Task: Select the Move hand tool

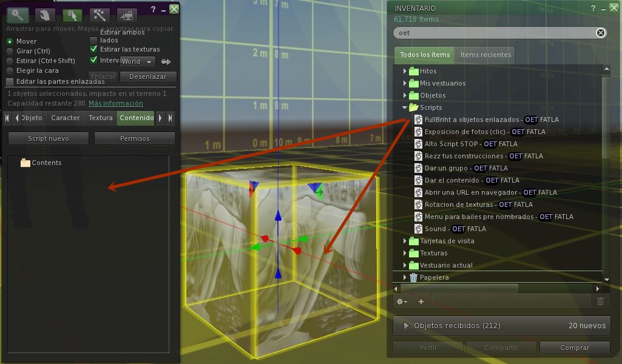Action: coord(46,15)
